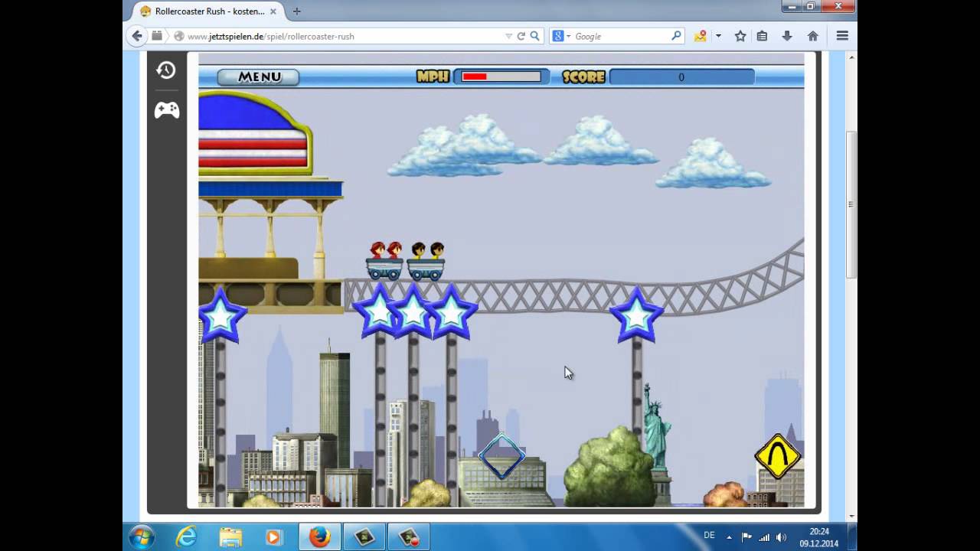The width and height of the screenshot is (980, 551).
Task: Open Windows Explorer from taskbar
Action: [x=230, y=537]
